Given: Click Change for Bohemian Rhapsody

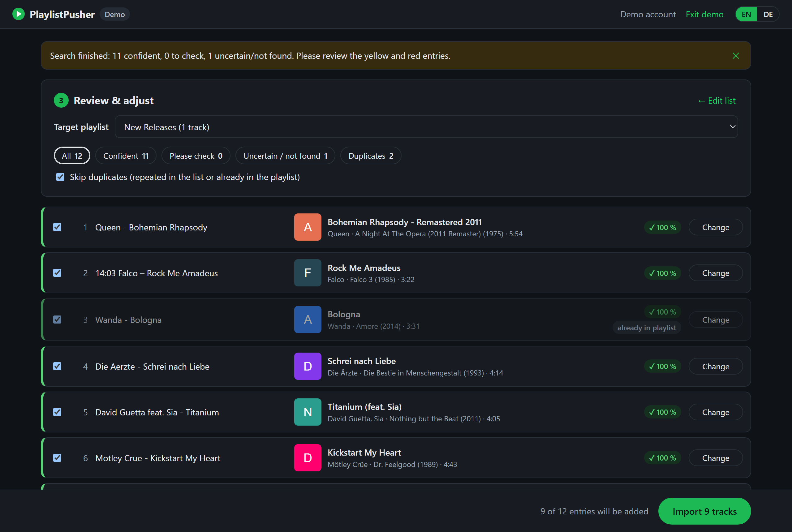Looking at the screenshot, I should (x=716, y=227).
